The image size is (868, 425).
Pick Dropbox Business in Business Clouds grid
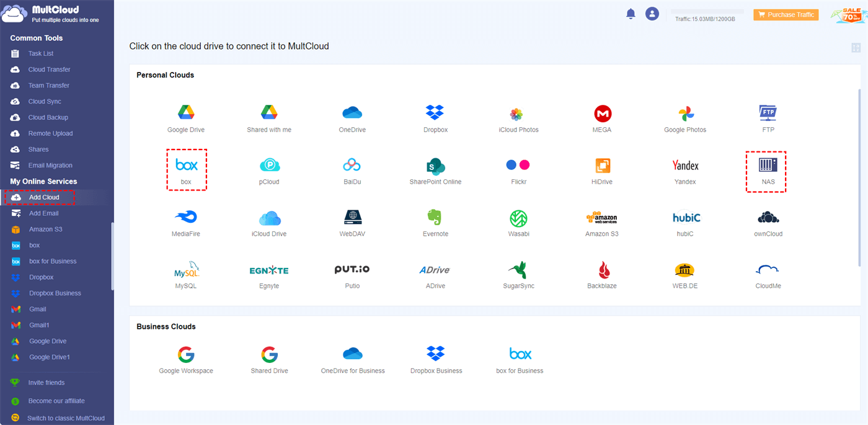(x=436, y=354)
